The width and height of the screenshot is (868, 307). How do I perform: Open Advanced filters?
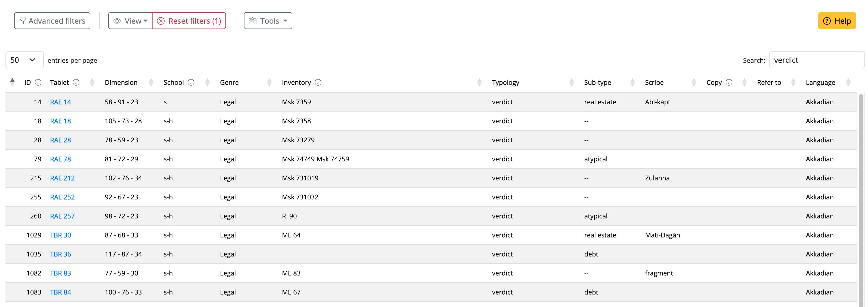point(52,21)
